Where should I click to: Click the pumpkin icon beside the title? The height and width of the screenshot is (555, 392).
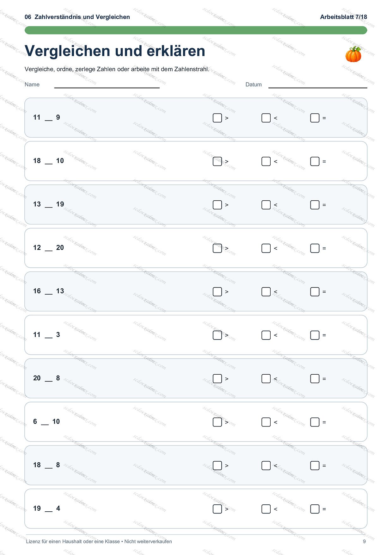(353, 54)
